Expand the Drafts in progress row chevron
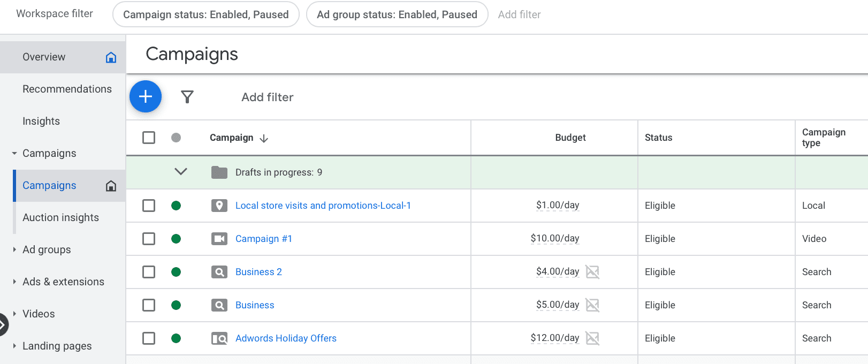This screenshot has height=364, width=868. coord(181,172)
